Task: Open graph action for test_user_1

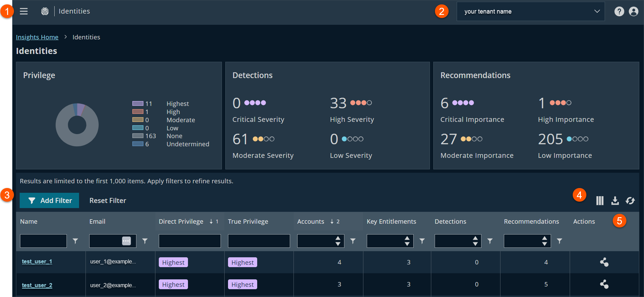Action: click(x=604, y=262)
